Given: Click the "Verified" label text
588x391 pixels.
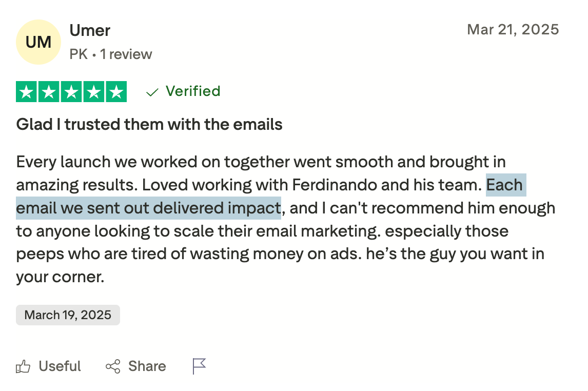Looking at the screenshot, I should (193, 91).
